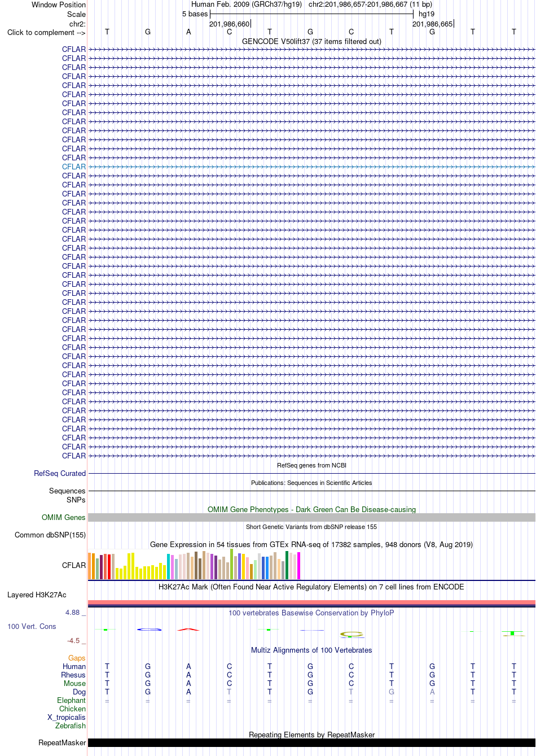Click the 201,986,665 position marker
The width and height of the screenshot is (536, 756).
(x=433, y=24)
